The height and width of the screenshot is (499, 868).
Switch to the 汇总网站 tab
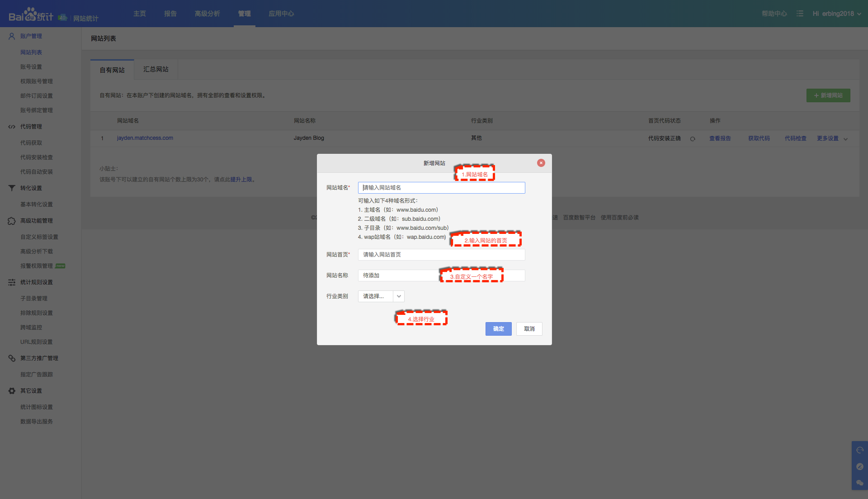(x=156, y=69)
